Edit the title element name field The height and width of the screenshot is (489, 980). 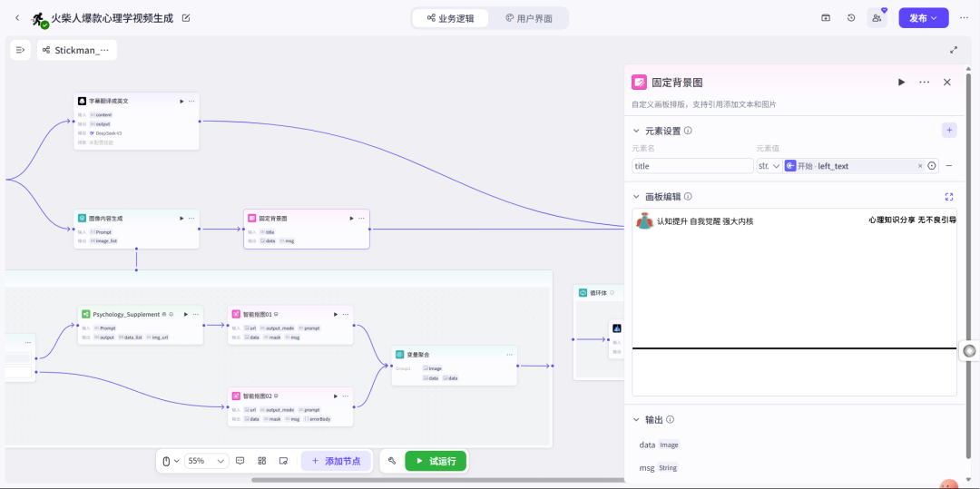coord(692,166)
